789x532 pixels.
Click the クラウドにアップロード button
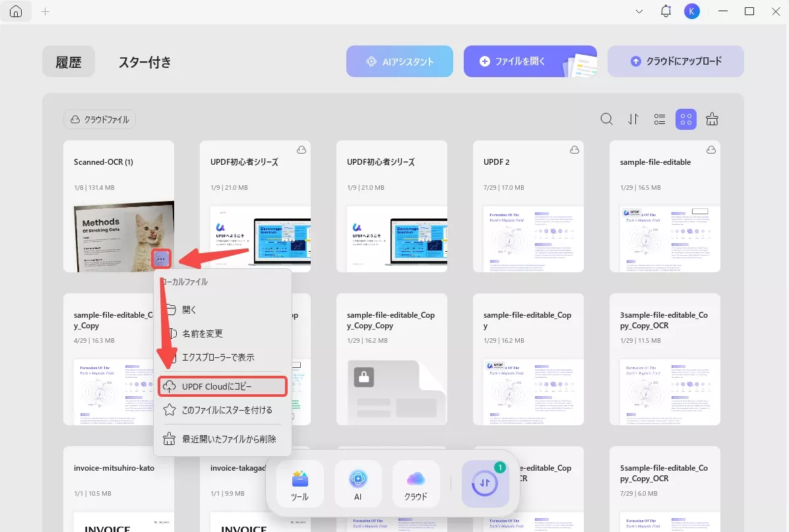(x=676, y=61)
